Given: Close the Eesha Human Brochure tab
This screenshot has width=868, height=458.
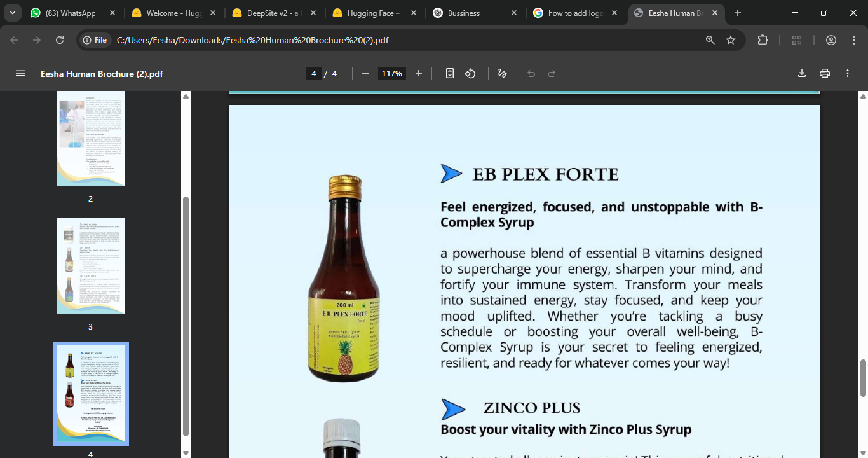Looking at the screenshot, I should tap(715, 13).
